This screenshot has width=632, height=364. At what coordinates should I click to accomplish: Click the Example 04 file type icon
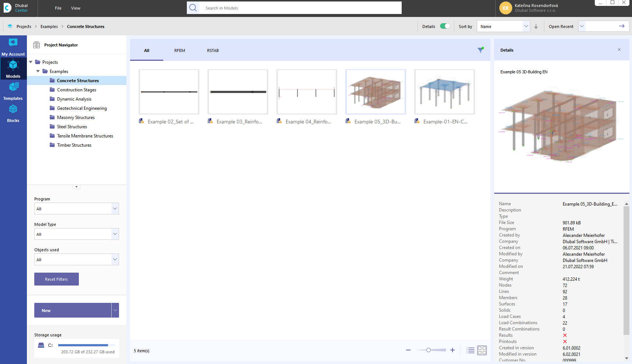coord(279,121)
